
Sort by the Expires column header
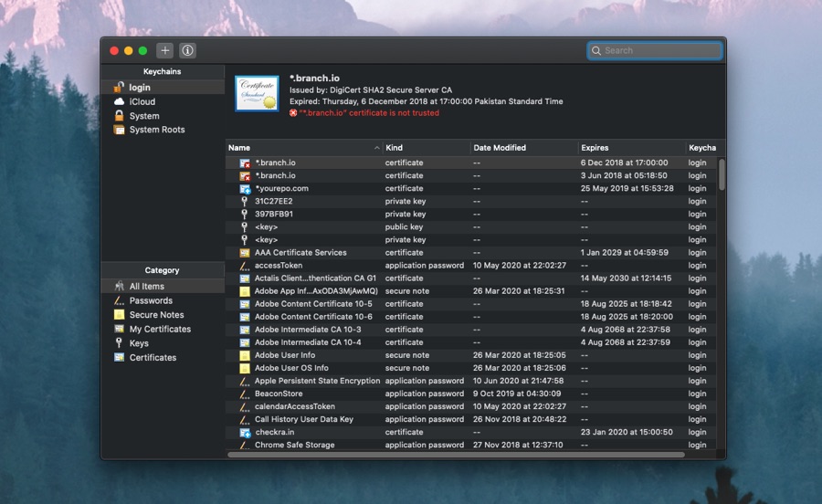click(x=632, y=148)
